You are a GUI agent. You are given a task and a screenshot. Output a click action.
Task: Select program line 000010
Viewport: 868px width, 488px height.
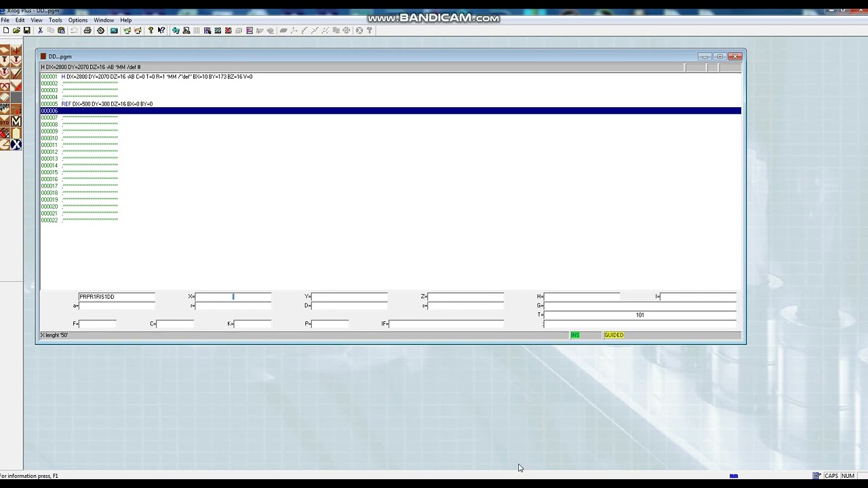click(391, 138)
